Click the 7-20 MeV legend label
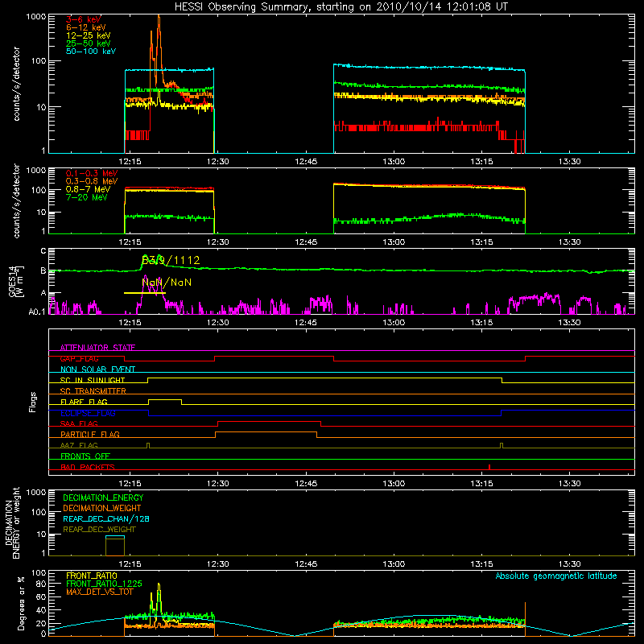This screenshot has width=644, height=644. pos(87,197)
